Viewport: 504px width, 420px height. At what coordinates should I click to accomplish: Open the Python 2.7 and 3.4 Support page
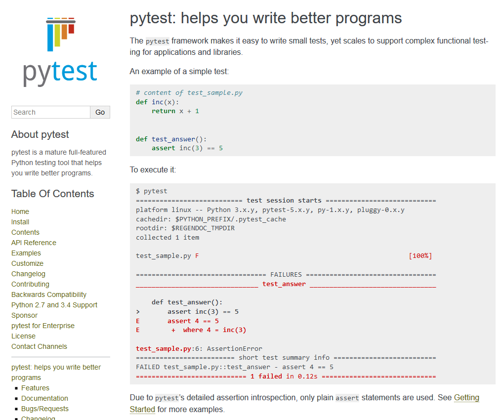[54, 305]
